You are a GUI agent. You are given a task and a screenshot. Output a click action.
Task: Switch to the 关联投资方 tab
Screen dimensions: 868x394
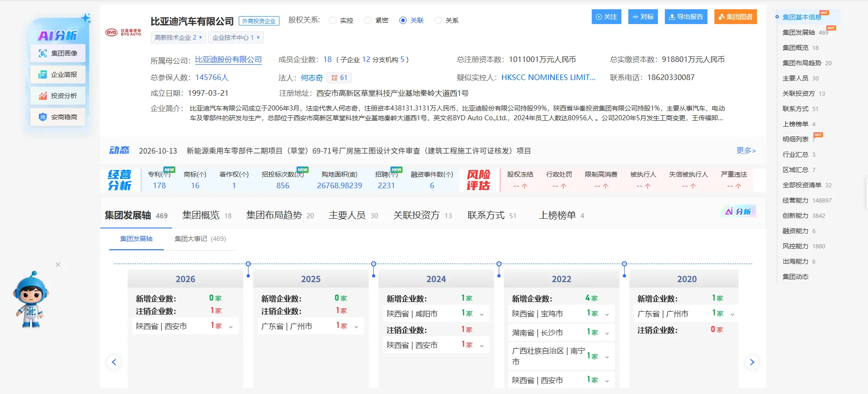[422, 215]
